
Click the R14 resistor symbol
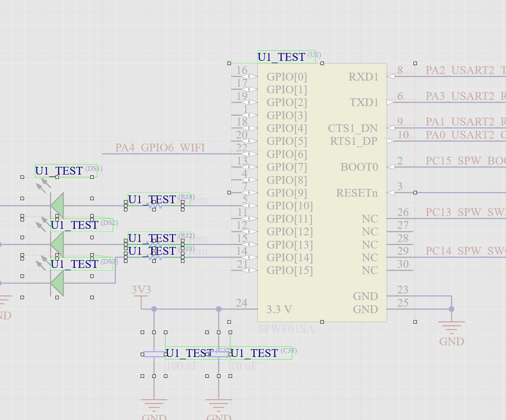pyautogui.click(x=154, y=206)
